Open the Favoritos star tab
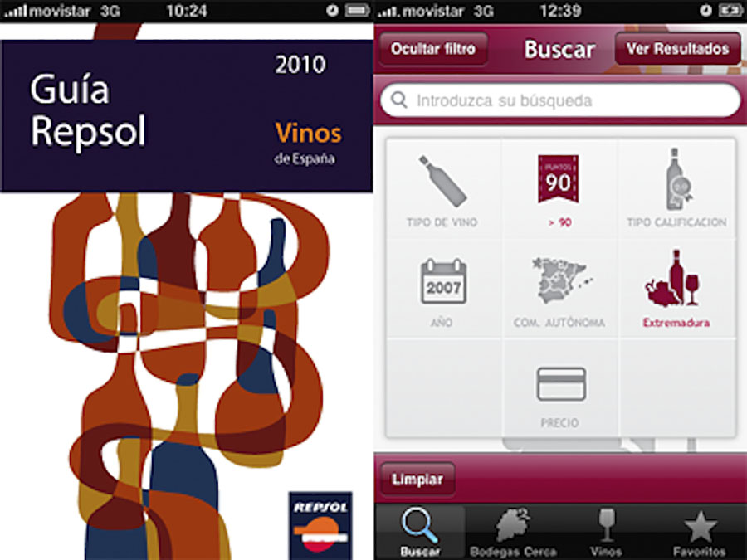Screen dimensions: 747x560 click(x=700, y=532)
